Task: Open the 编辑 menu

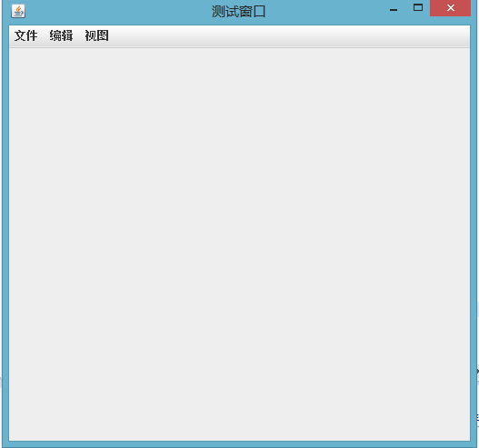Action: coord(61,35)
